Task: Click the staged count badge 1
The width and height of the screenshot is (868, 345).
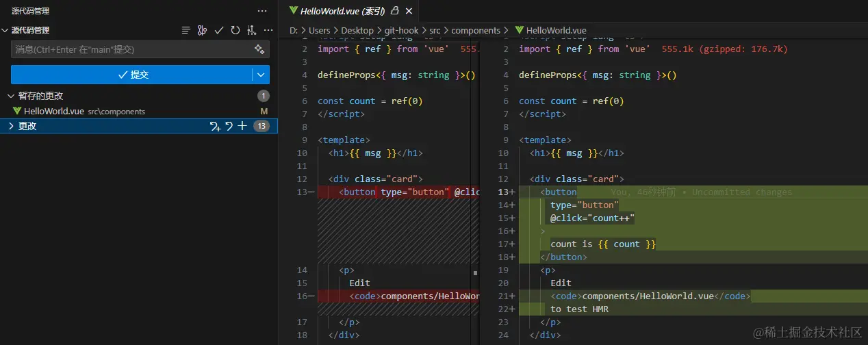Action: pos(264,96)
